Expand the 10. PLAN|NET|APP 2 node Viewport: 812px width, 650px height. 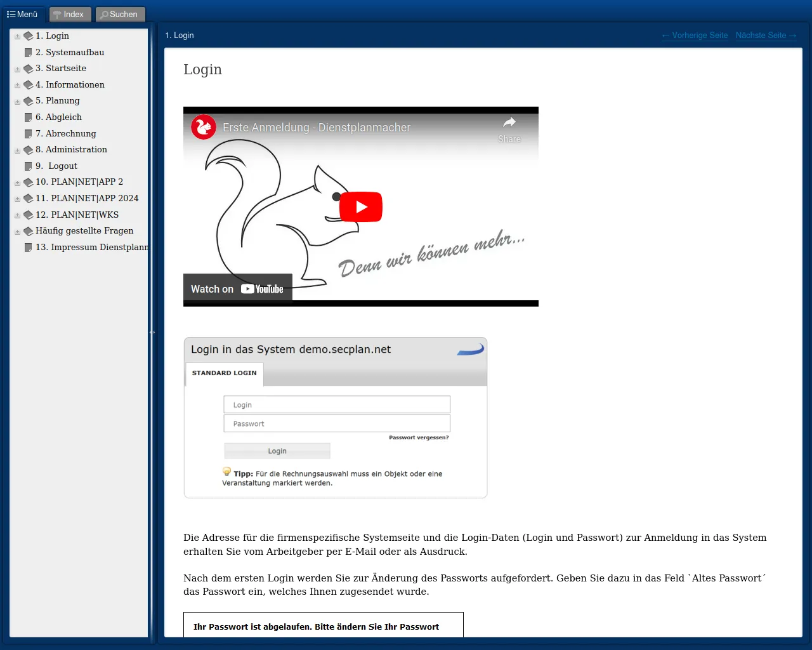(17, 183)
